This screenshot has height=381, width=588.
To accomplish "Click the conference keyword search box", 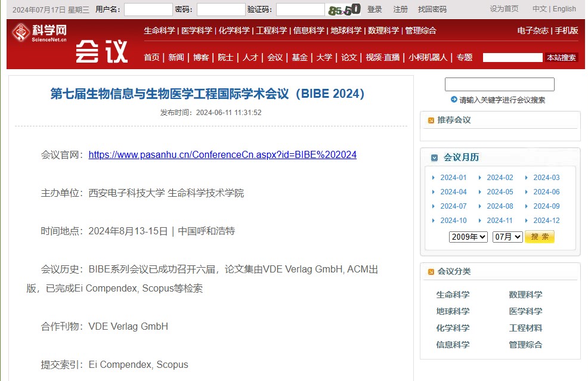I will [499, 85].
